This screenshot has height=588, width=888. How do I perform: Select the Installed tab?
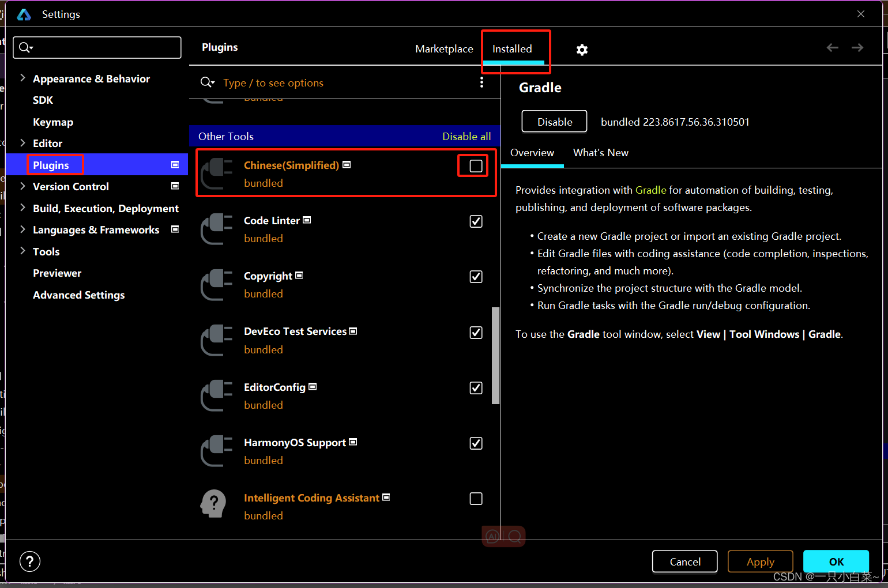click(512, 49)
